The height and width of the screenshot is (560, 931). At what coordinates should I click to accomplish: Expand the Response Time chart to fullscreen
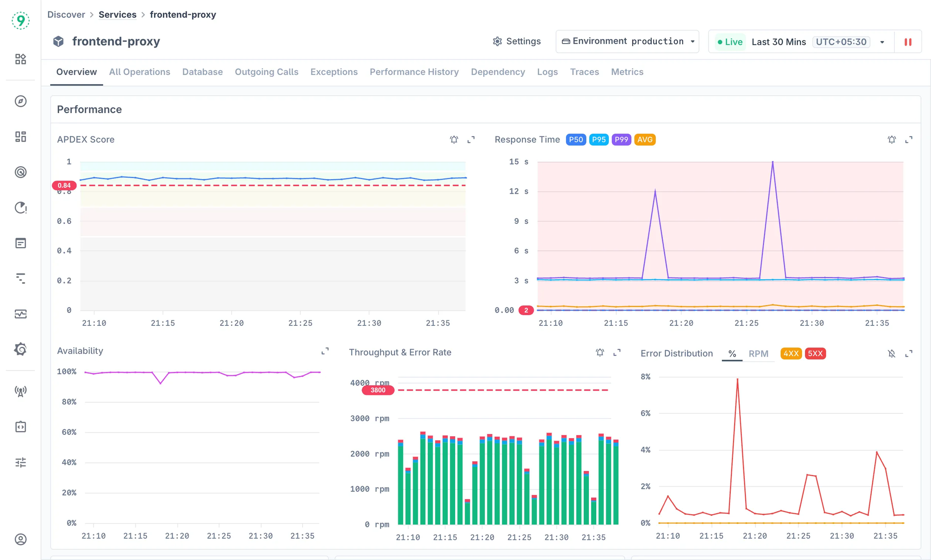coord(908,139)
